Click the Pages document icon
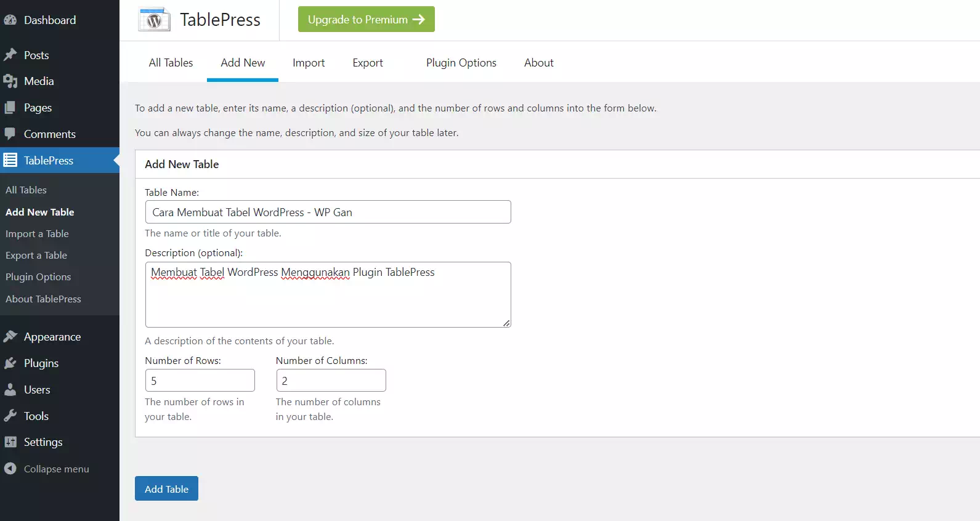The width and height of the screenshot is (980, 521). coord(10,108)
